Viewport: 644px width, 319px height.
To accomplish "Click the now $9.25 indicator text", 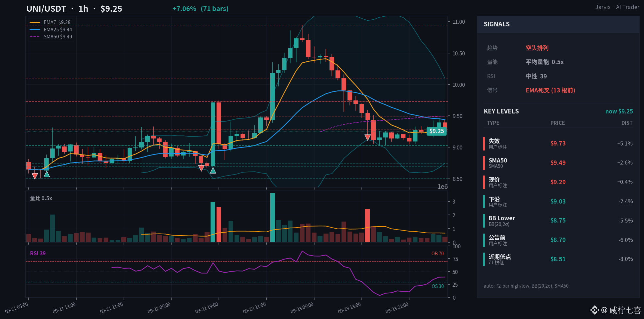I will coord(619,111).
